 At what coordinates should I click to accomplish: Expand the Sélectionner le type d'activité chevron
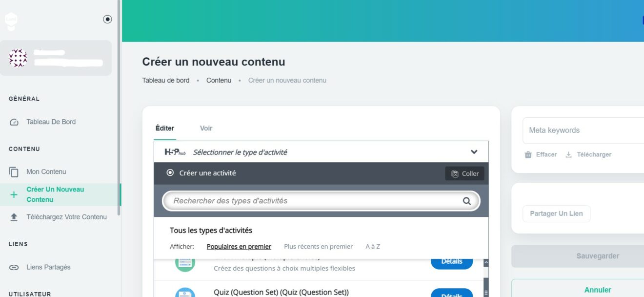474,152
